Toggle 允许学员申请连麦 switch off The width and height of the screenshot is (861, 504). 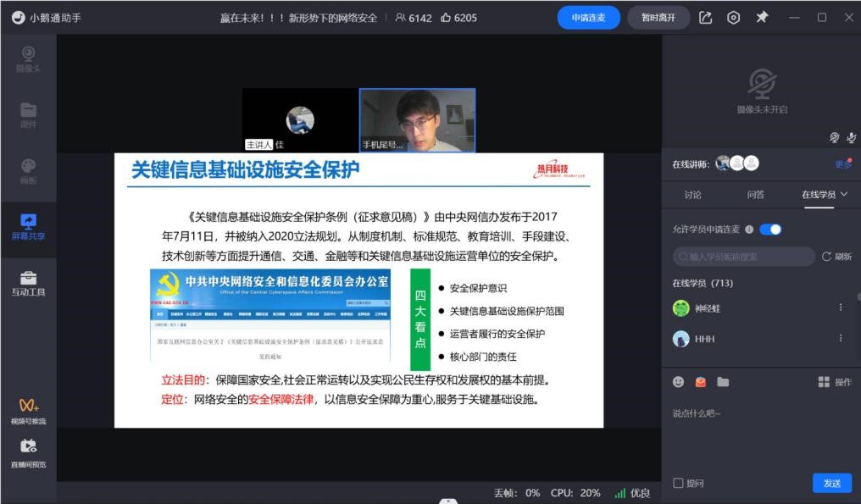click(x=770, y=230)
